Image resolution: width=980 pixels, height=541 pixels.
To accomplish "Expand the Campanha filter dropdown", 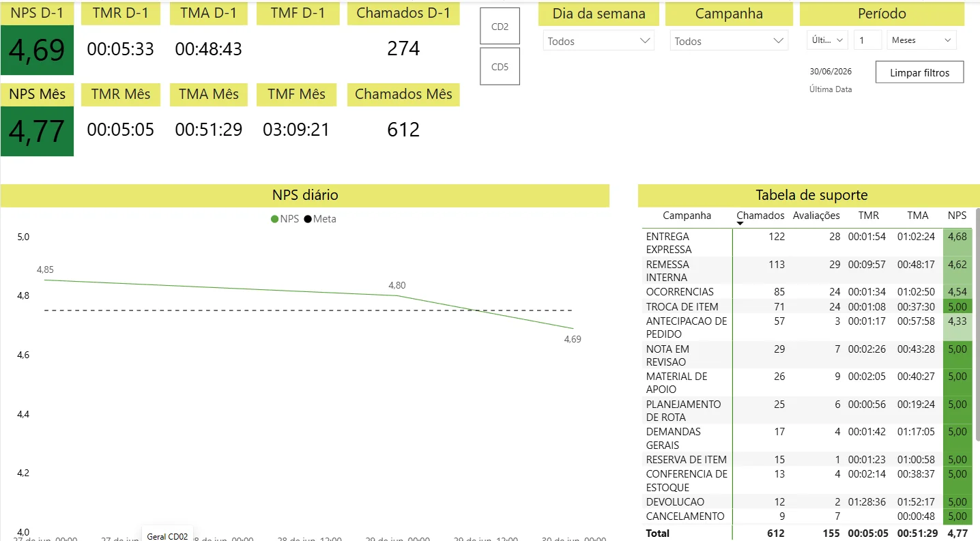I will [x=729, y=41].
